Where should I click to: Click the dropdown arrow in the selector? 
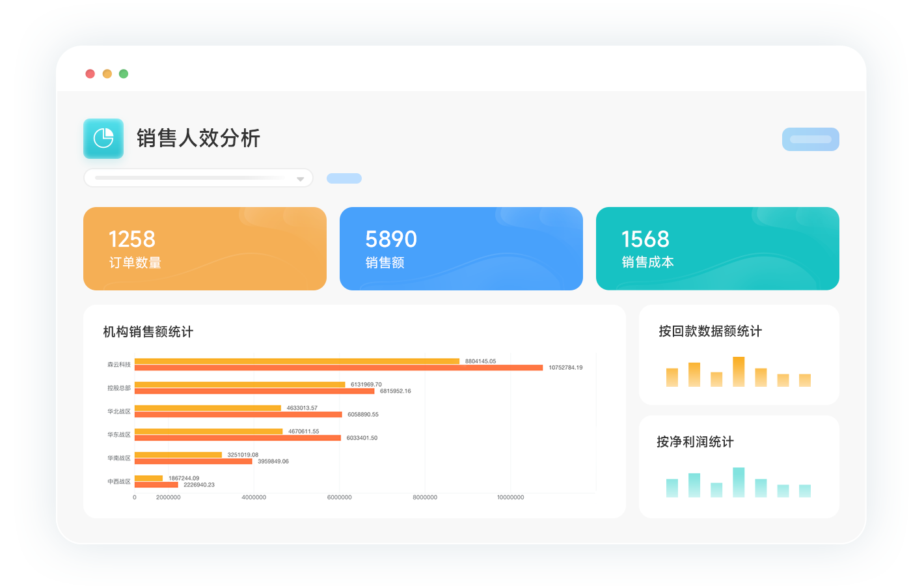point(300,179)
